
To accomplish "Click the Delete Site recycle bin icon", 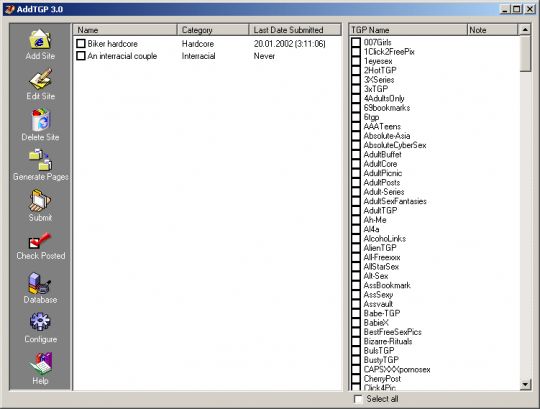I will coord(41,119).
